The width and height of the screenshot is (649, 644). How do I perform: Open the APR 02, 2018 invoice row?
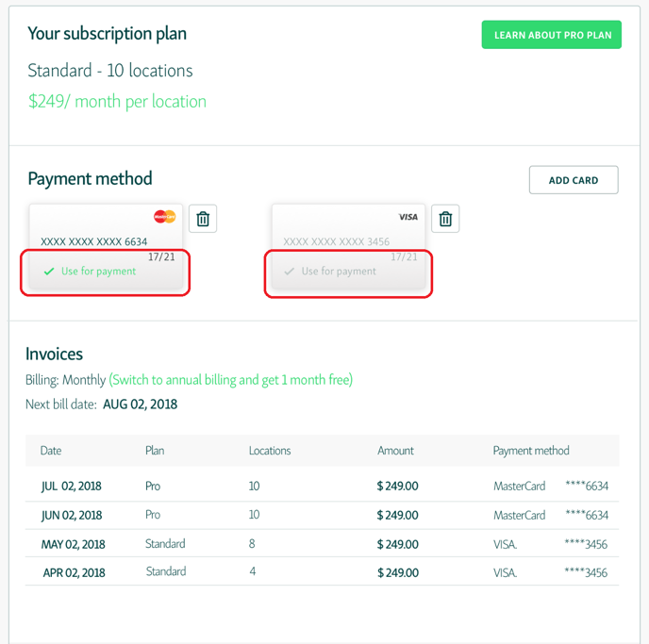(322, 572)
